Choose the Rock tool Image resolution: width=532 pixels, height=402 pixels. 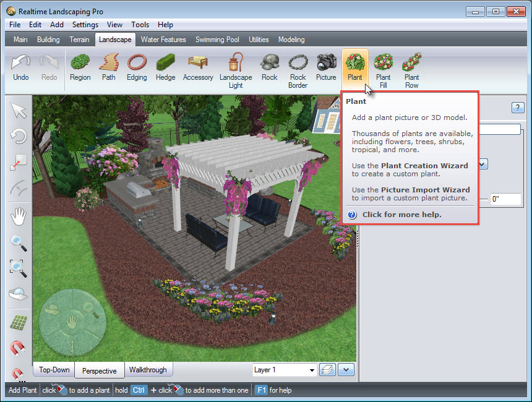point(269,67)
